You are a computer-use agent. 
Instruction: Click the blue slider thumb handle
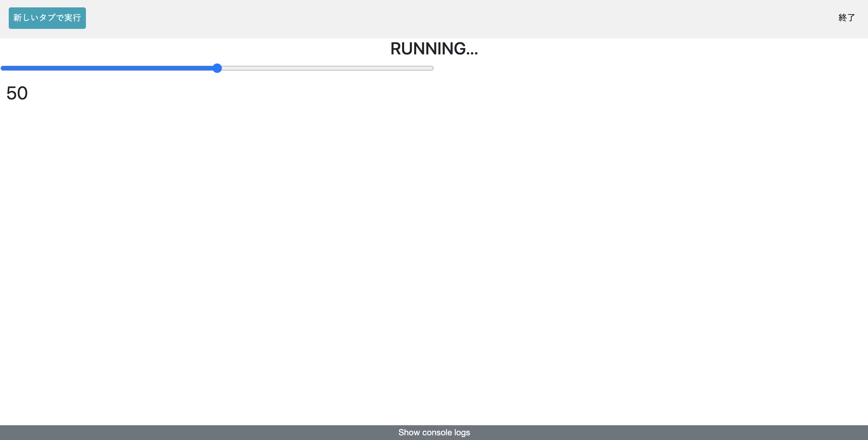tap(218, 68)
